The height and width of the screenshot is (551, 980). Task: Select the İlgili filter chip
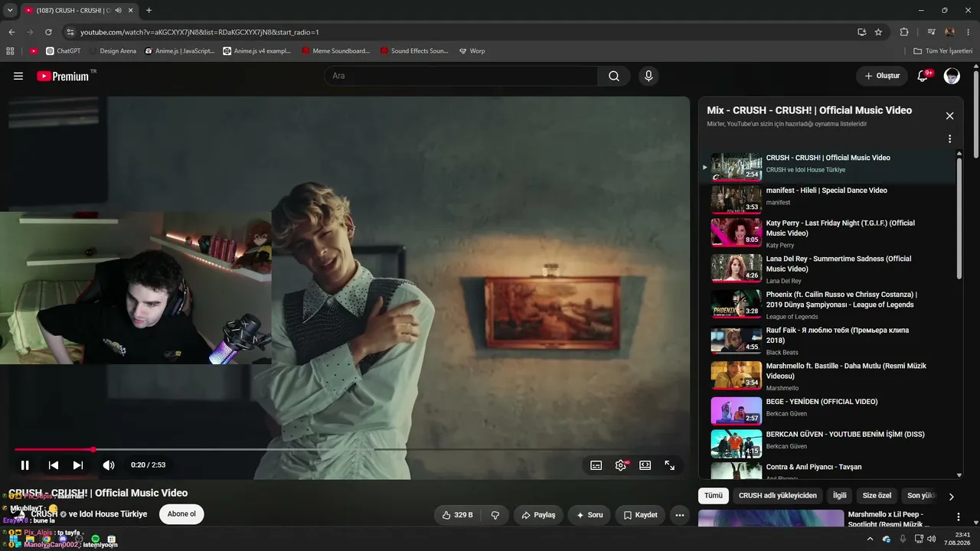[840, 495]
